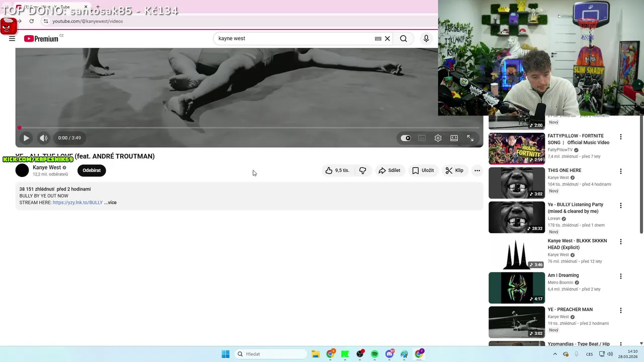Seek on the video progress bar
644x362 pixels.
pyautogui.click(x=249, y=128)
